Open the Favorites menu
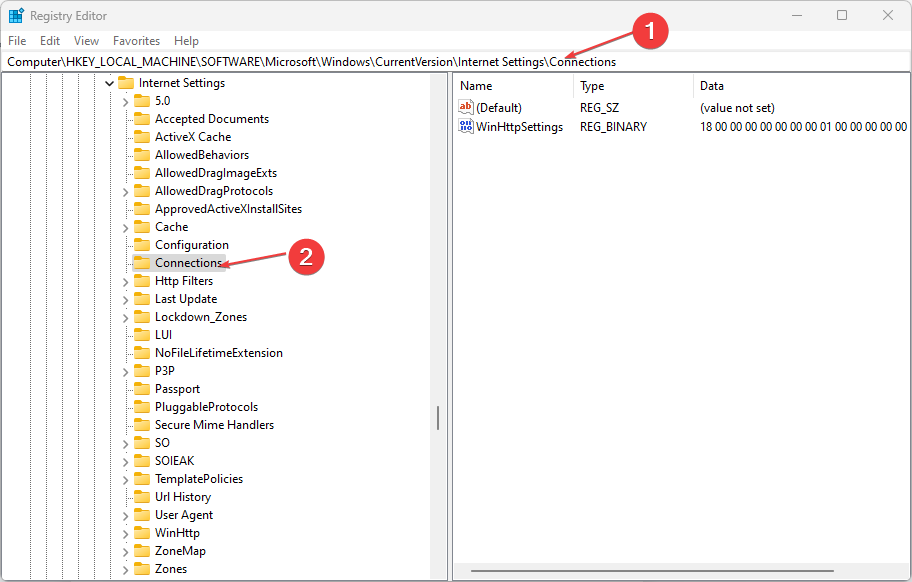 coord(136,41)
